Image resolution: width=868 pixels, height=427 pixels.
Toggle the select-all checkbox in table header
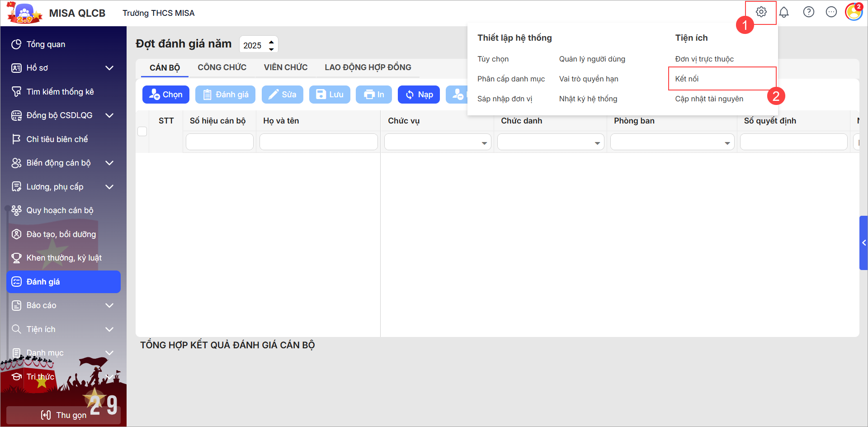pos(142,131)
